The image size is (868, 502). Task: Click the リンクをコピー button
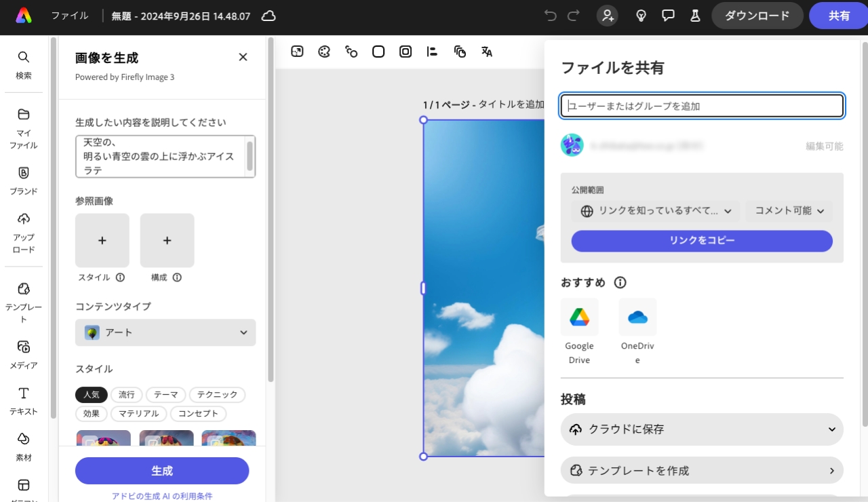[702, 241]
